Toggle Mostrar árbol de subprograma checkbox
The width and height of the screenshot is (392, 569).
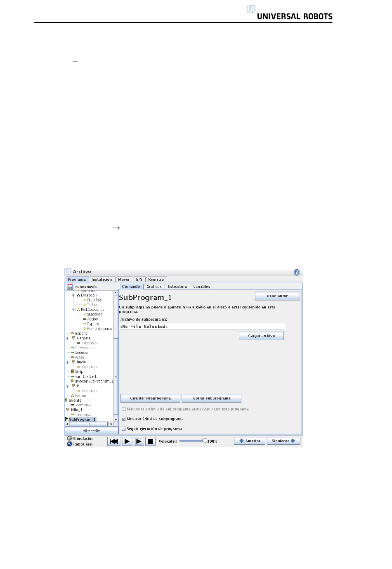(124, 419)
